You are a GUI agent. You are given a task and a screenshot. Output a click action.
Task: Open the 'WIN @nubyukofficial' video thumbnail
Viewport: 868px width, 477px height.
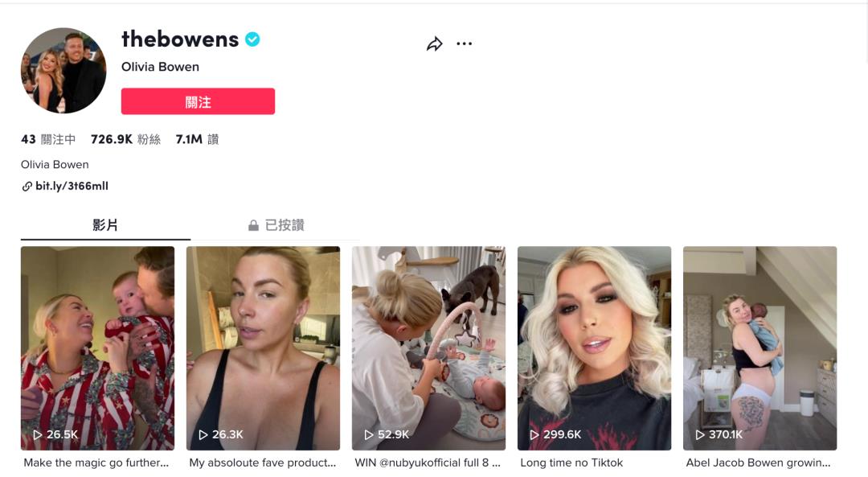pyautogui.click(x=428, y=348)
